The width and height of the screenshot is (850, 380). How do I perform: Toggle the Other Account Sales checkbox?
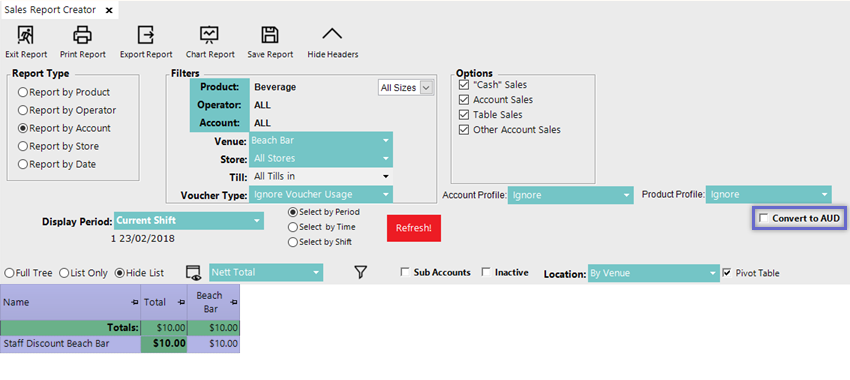click(463, 130)
